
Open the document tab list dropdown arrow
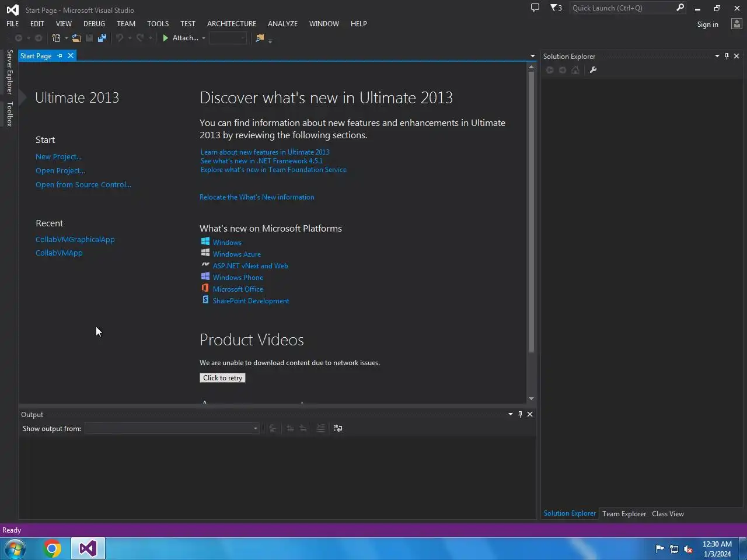click(x=532, y=56)
